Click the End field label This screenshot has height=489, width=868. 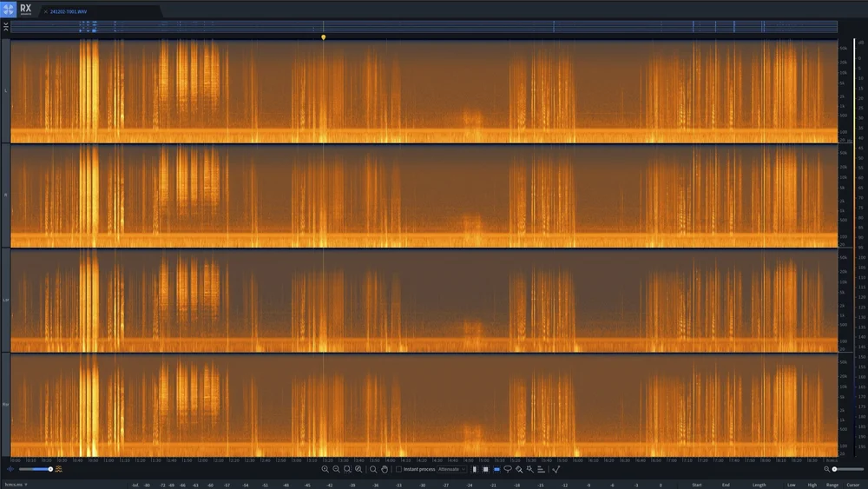tap(726, 485)
